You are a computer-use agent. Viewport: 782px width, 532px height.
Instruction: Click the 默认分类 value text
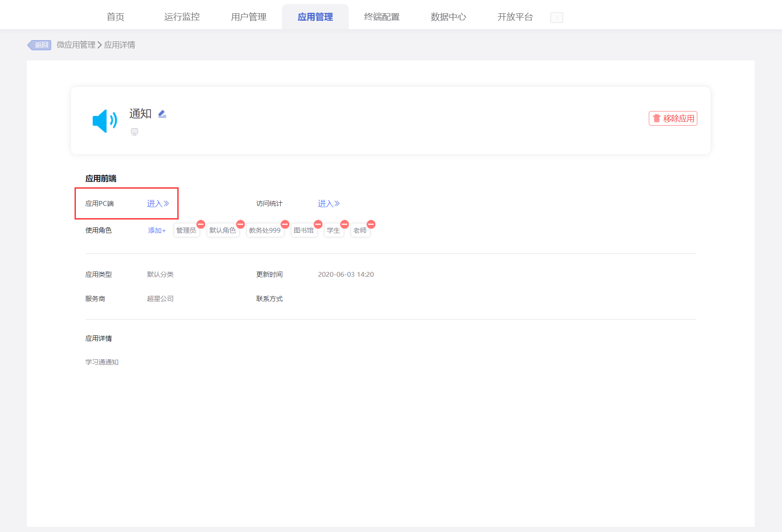coord(160,275)
